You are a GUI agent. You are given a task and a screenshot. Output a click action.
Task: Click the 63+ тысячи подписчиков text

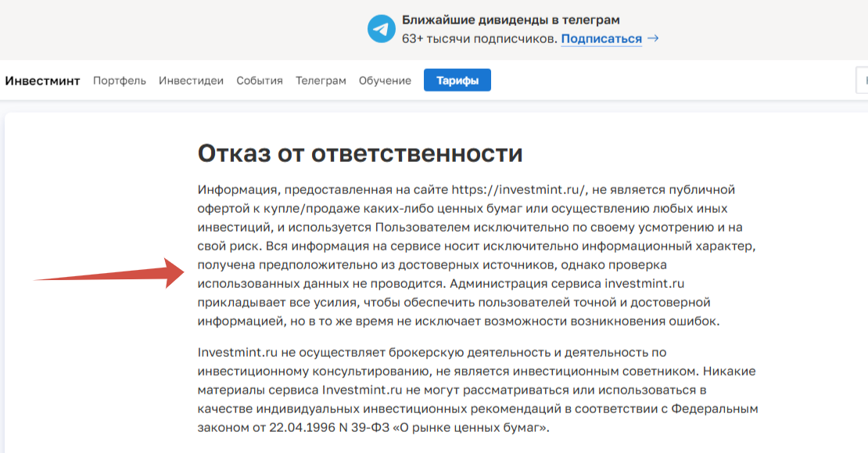coord(479,39)
